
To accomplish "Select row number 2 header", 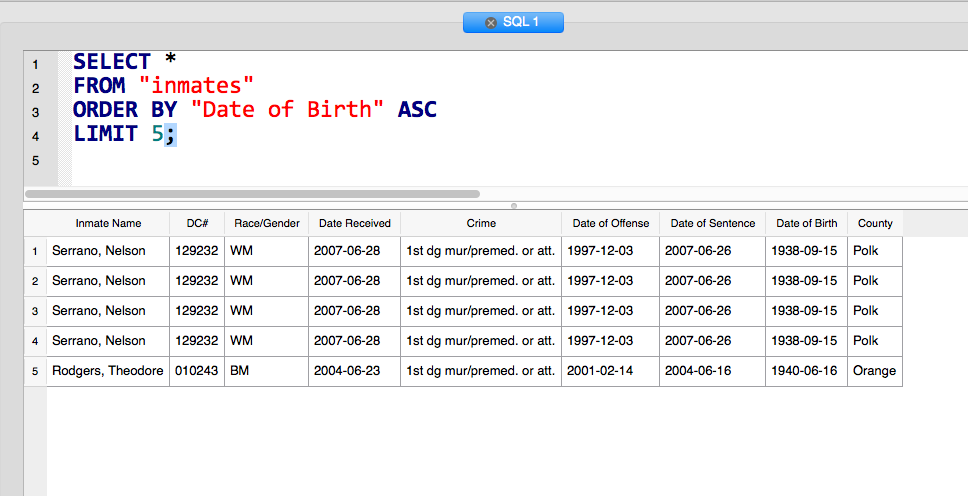I will click(x=35, y=281).
